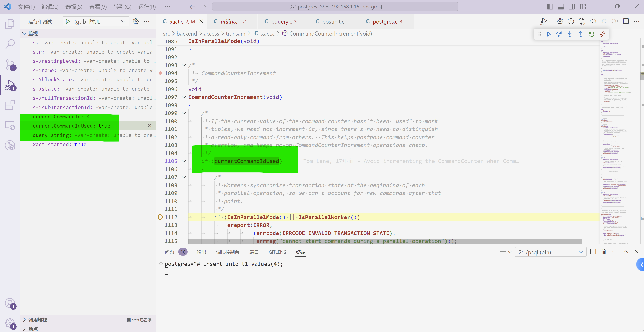Screen dimensions: 644x332
Task: Open the Remote Explorer icon
Action: click(10, 125)
